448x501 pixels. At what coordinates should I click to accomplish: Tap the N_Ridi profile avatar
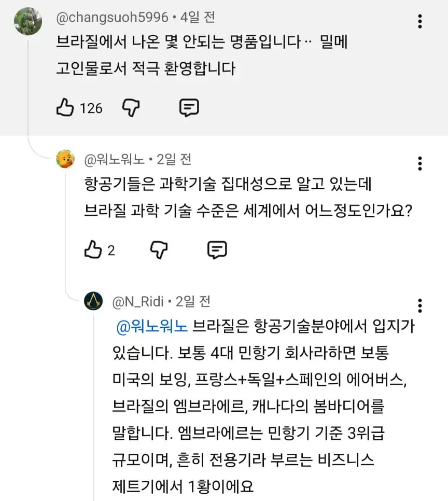pos(94,301)
